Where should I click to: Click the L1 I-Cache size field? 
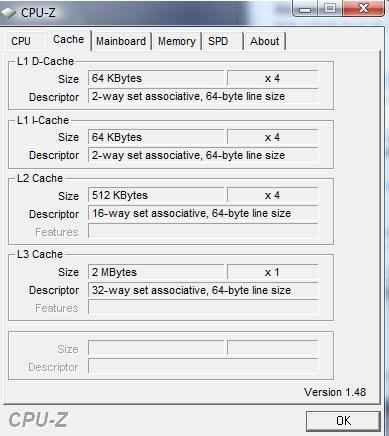click(x=156, y=137)
